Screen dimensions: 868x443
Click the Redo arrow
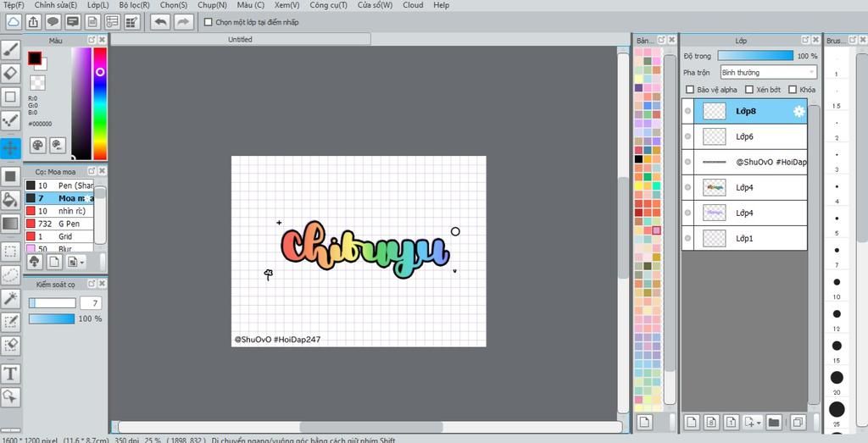pyautogui.click(x=183, y=22)
